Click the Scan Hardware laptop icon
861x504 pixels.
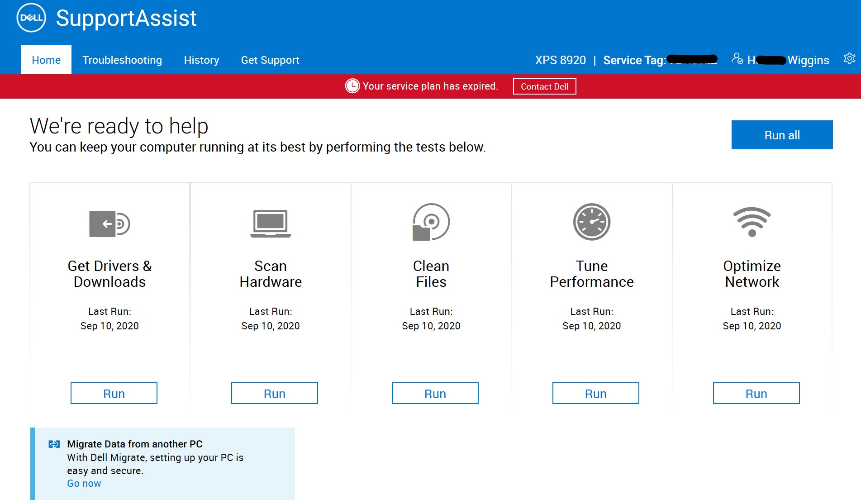click(x=271, y=223)
